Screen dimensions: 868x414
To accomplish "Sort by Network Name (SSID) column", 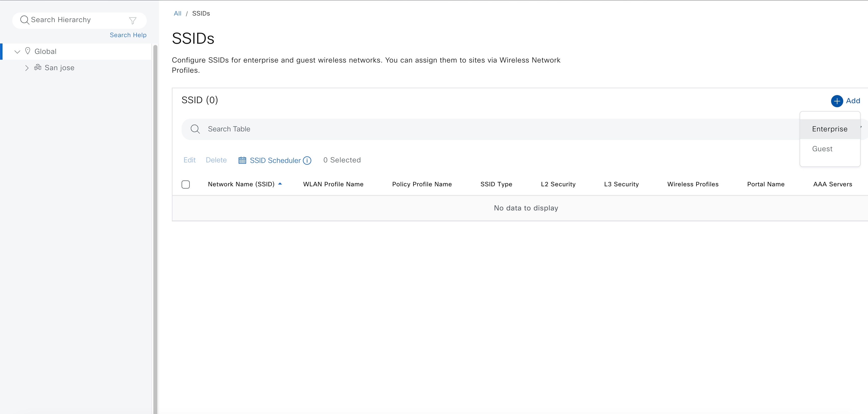I will [x=241, y=184].
